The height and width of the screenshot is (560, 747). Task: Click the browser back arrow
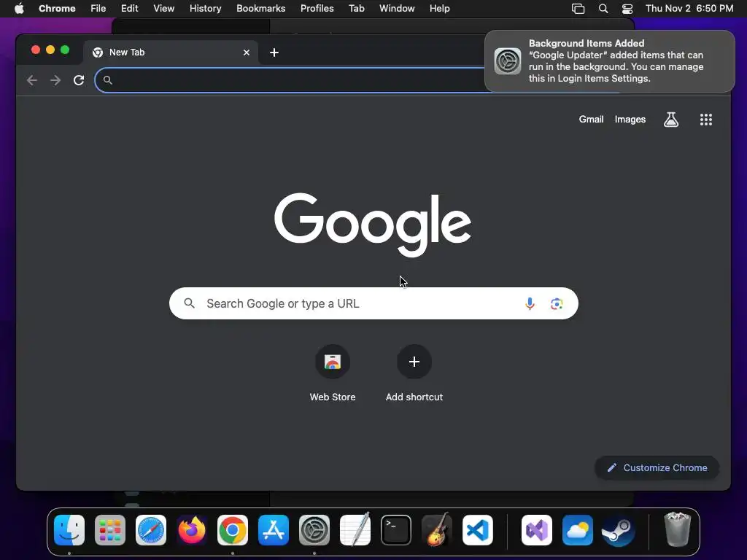(x=32, y=80)
